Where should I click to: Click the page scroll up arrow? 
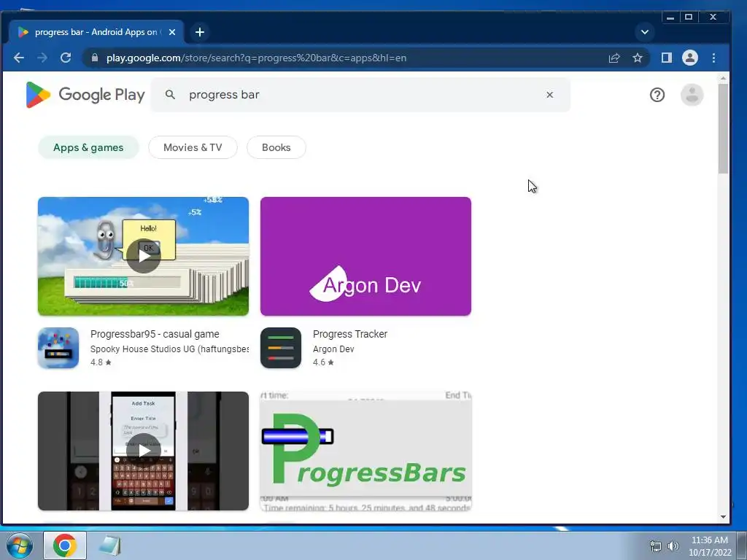[x=723, y=78]
